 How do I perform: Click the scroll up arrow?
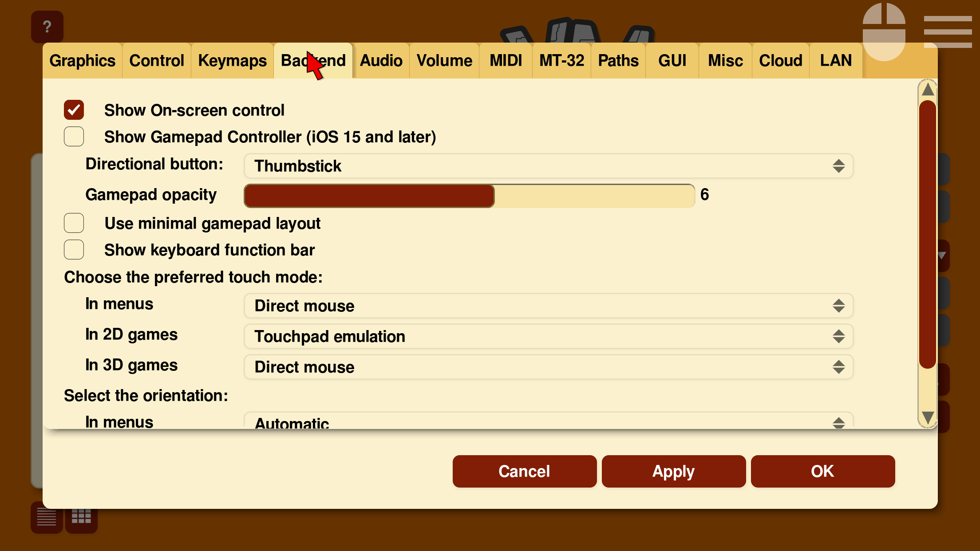928,90
